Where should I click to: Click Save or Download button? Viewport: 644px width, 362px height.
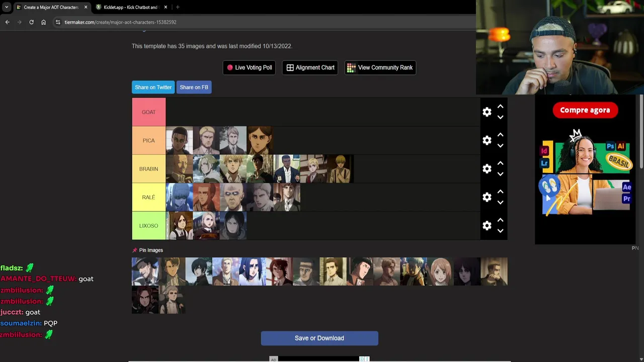(x=319, y=338)
